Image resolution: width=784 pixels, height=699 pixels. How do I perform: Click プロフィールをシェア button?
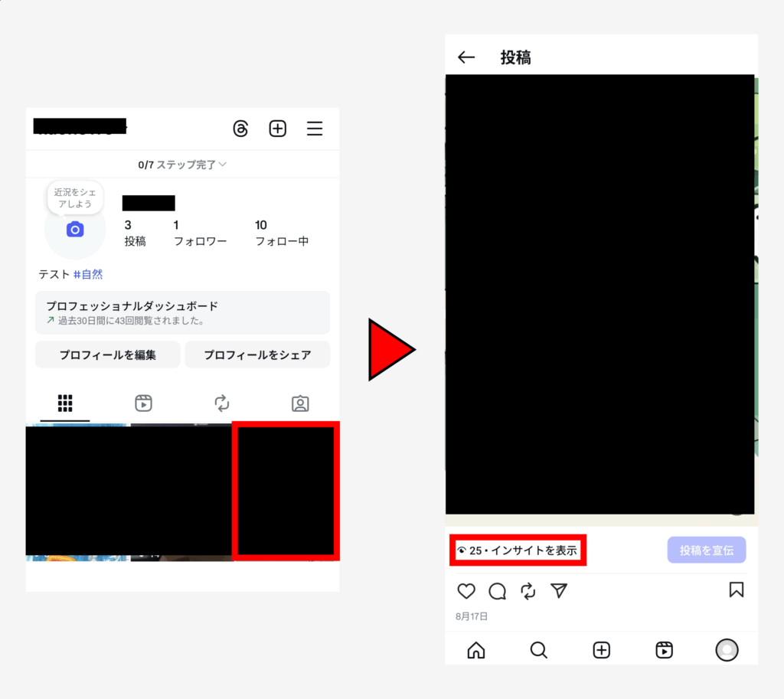[x=257, y=354]
